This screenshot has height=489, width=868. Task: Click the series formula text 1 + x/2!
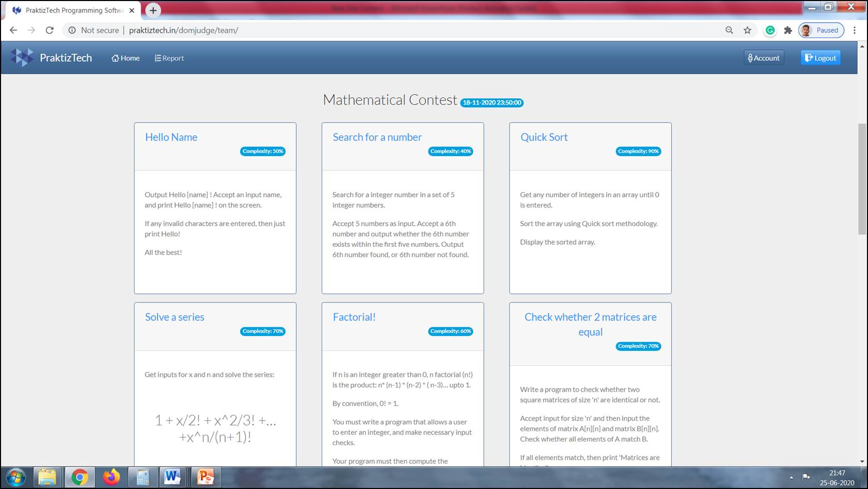point(215,428)
